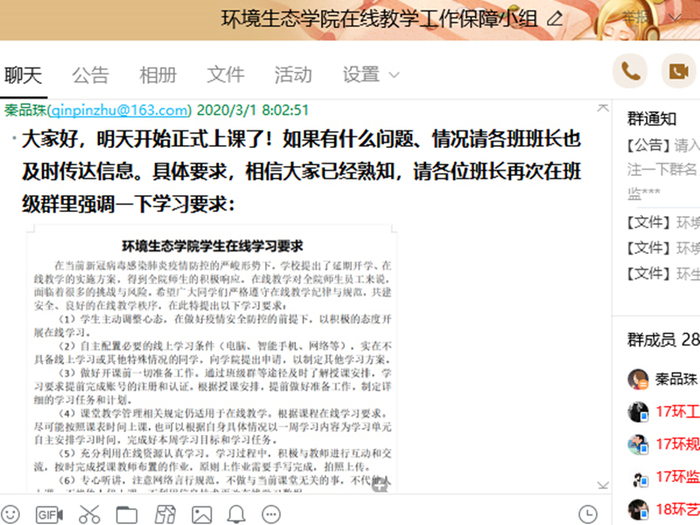Start a video call with group
Image resolution: width=700 pixels, height=525 pixels.
(679, 71)
